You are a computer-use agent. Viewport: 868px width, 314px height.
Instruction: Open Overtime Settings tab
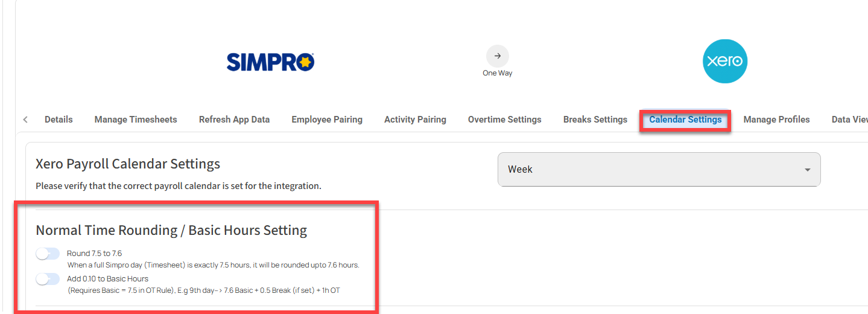pyautogui.click(x=504, y=120)
